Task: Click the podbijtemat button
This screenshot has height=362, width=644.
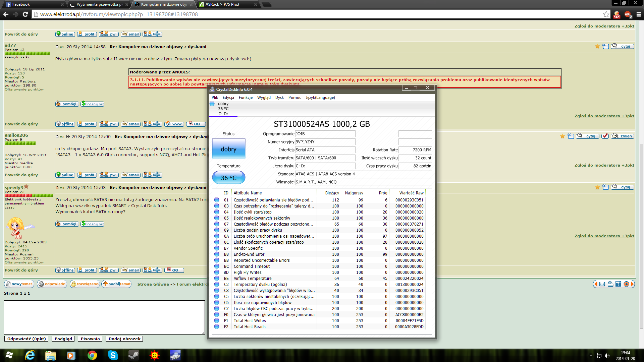Action: pos(117,284)
